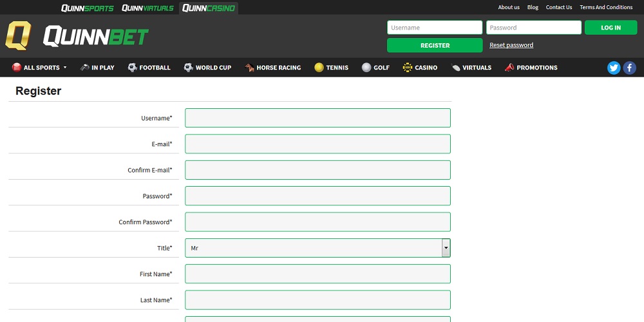Image resolution: width=644 pixels, height=322 pixels.
Task: Open the Terms And Conditions link
Action: click(606, 7)
